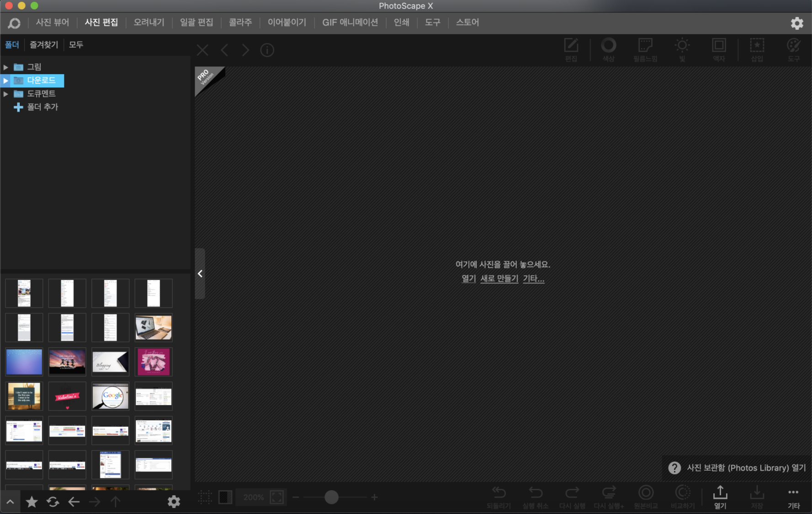Click the 새로 만들기 link

pos(499,278)
